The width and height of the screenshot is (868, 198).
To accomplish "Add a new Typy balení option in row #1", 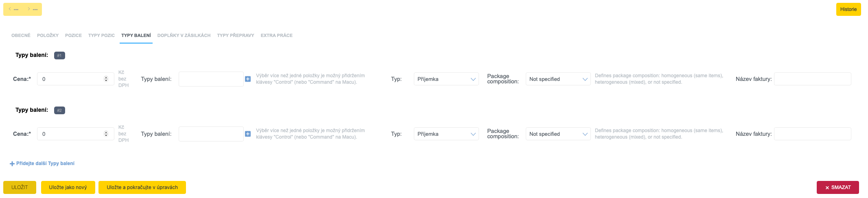I will click(x=248, y=79).
